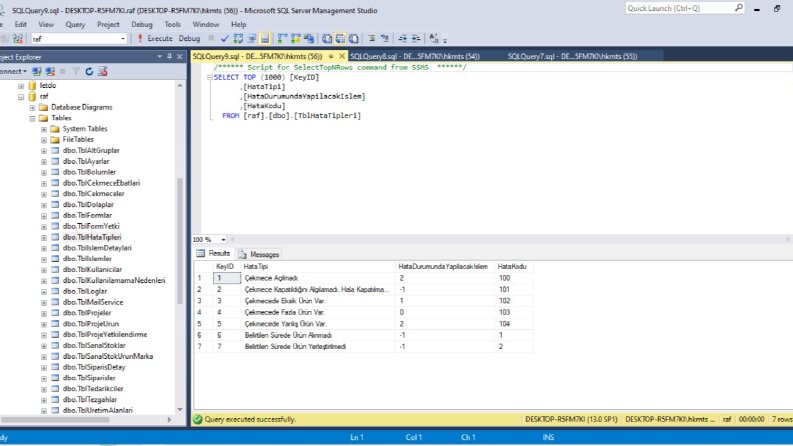Open the Window menu
Screen dimensions: 793x446
click(x=206, y=24)
